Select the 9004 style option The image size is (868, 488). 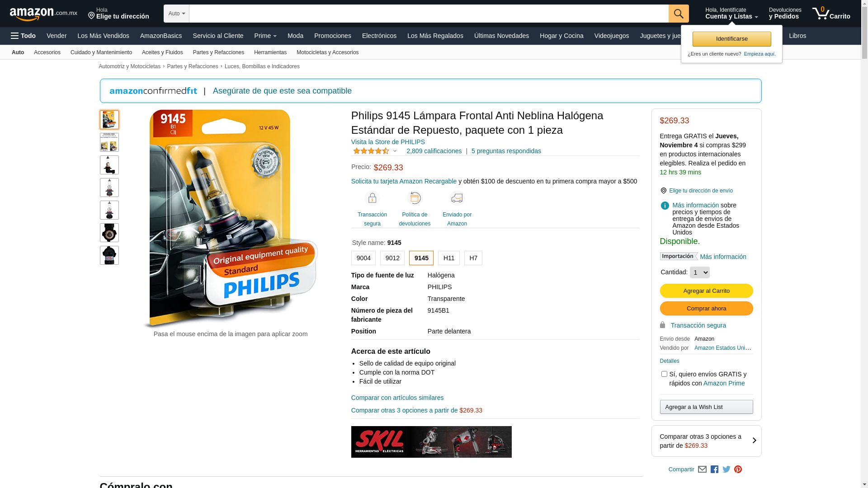pos(363,258)
